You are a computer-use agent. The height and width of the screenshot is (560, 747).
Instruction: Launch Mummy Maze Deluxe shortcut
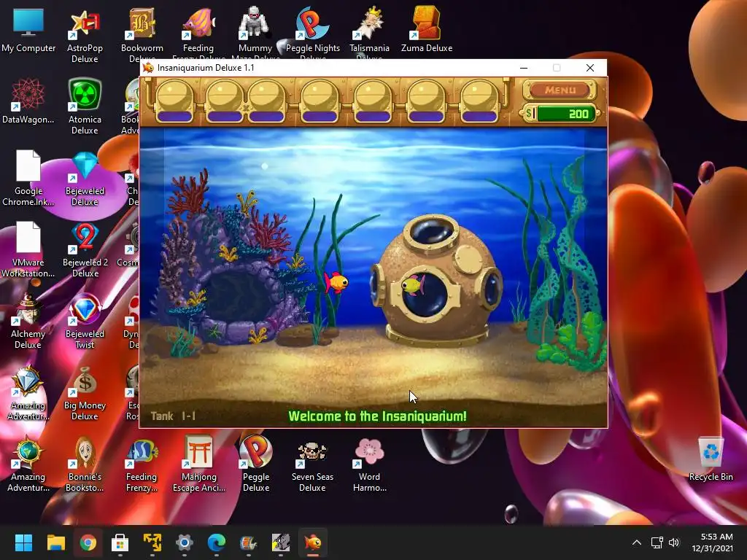pyautogui.click(x=255, y=34)
